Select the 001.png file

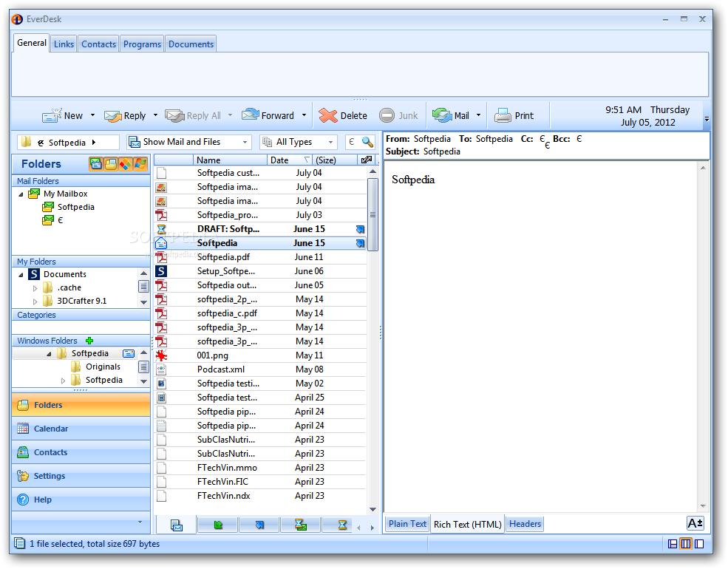point(260,355)
